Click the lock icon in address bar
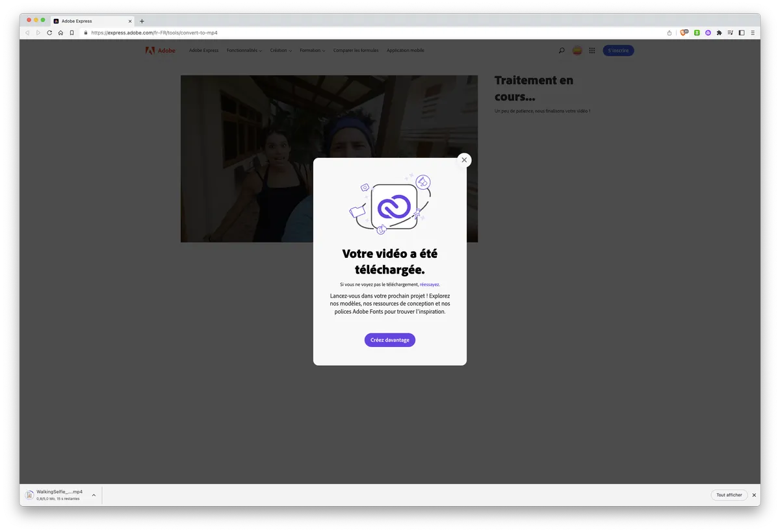 click(85, 32)
